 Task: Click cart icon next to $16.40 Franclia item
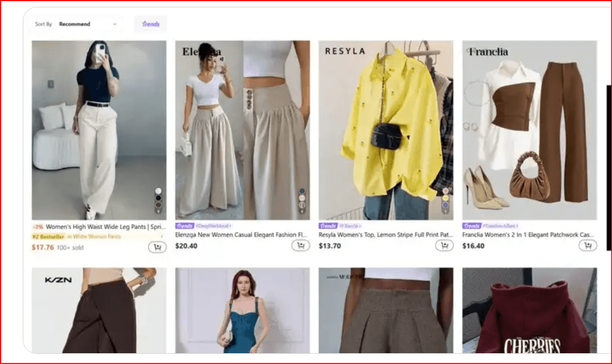(588, 246)
